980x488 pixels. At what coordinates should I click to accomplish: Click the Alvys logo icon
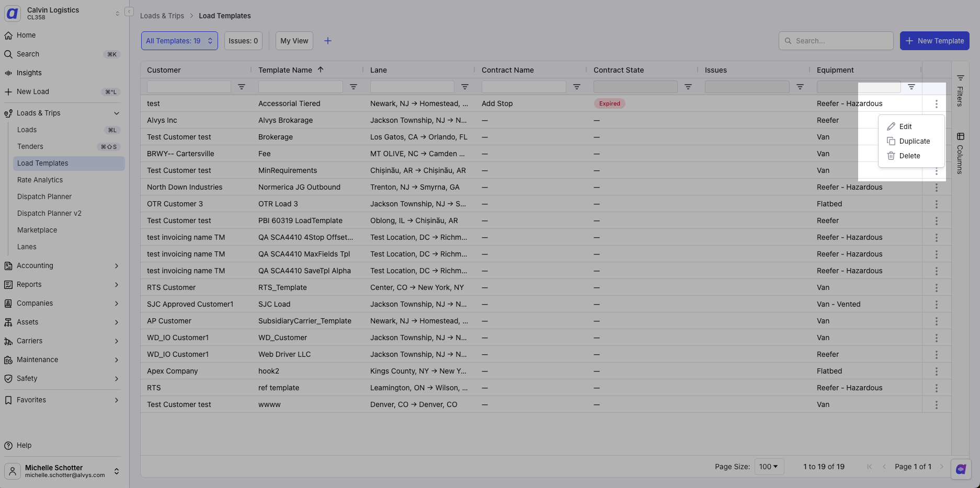pyautogui.click(x=12, y=14)
